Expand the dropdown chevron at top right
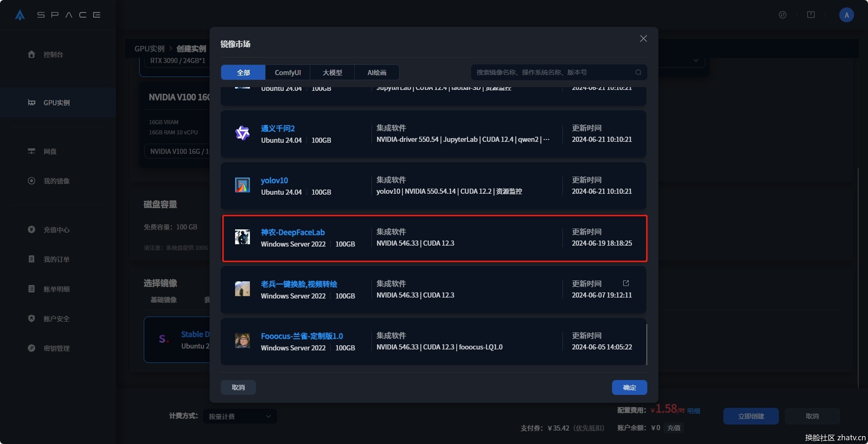Viewport: 868px width, 444px height. pos(696,60)
